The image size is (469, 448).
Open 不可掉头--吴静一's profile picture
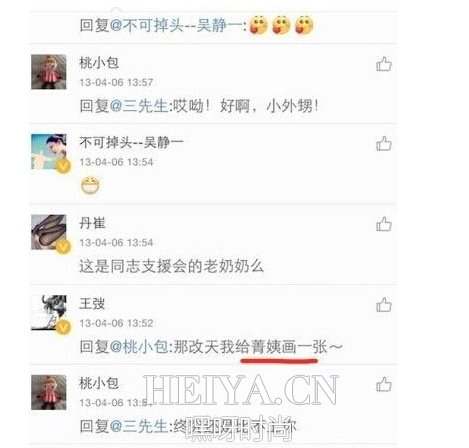[x=49, y=152]
